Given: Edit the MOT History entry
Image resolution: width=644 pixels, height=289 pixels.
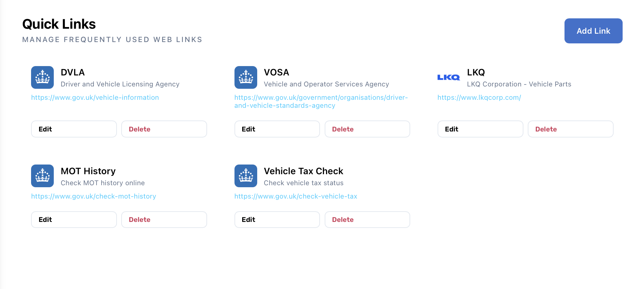Looking at the screenshot, I should [x=73, y=219].
